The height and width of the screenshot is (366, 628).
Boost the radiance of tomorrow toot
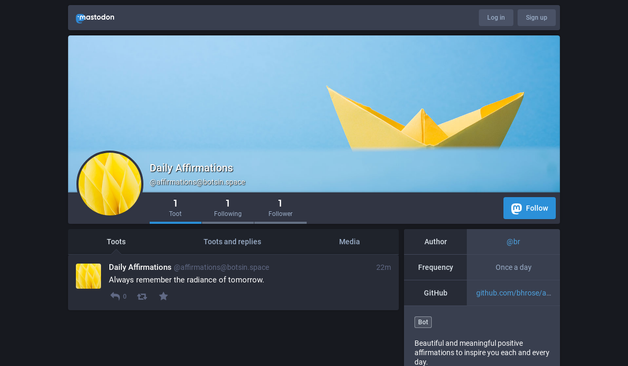[142, 297]
